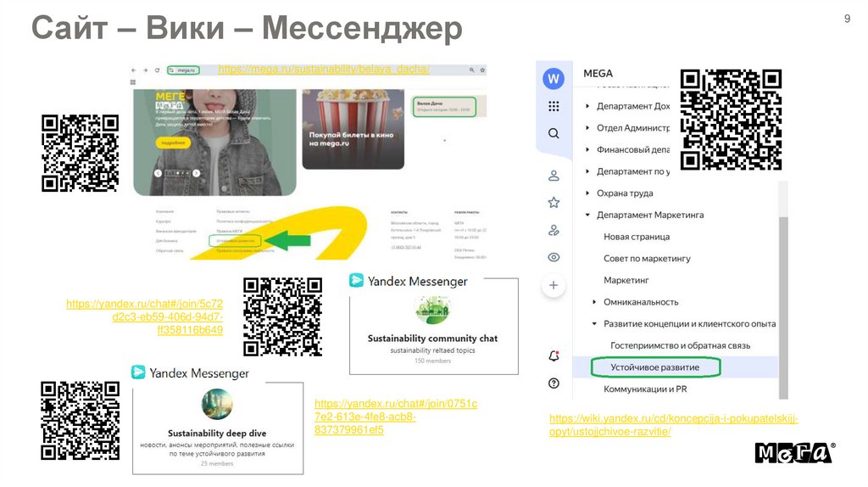Image resolution: width=868 pixels, height=487 pixels.
Task: Open the wiki.yandex.ru ustojjchivoe-razvitie link
Action: tap(674, 425)
